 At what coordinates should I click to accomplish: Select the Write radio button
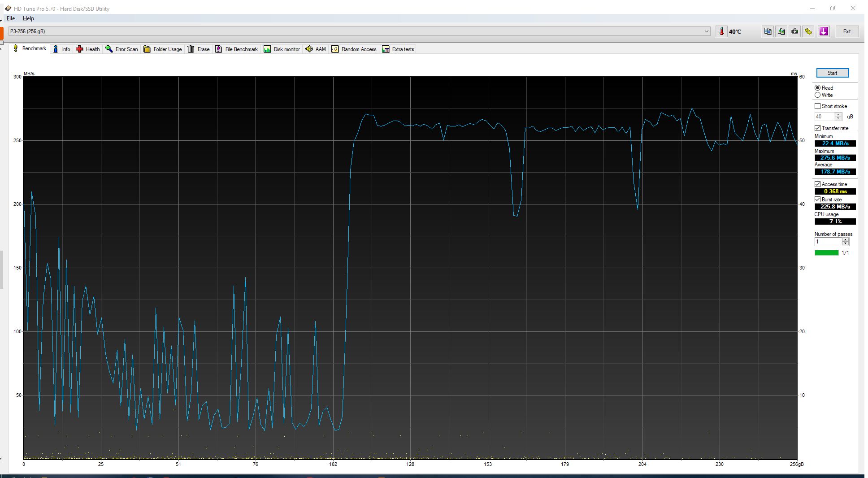[x=818, y=95]
